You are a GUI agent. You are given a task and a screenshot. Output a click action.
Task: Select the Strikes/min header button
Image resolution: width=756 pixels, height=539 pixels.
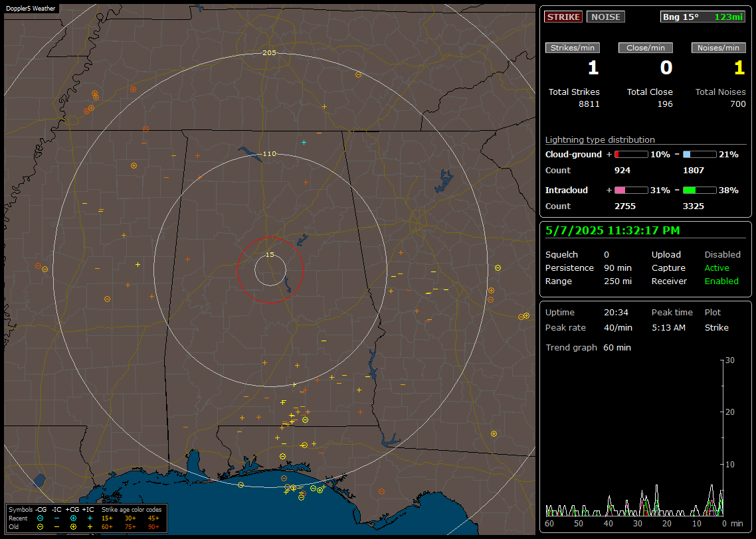coord(572,48)
